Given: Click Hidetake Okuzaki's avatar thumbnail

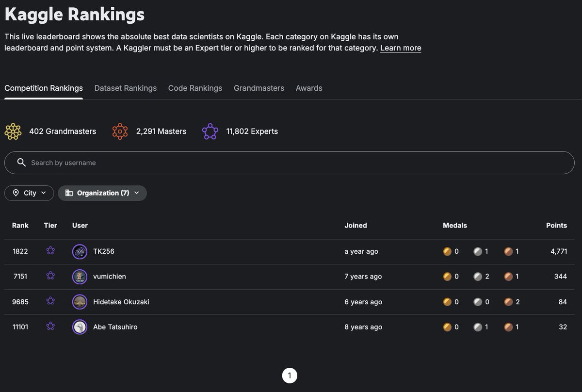Looking at the screenshot, I should (x=80, y=302).
